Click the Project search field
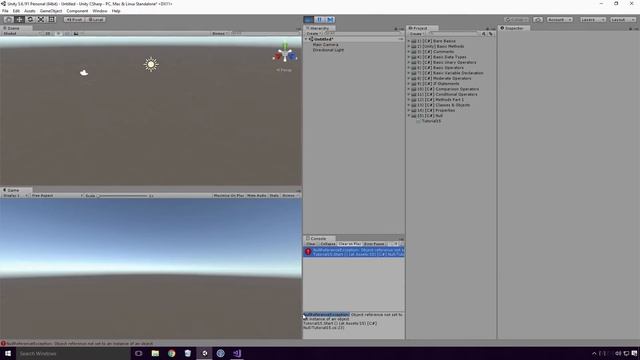This screenshot has height=360, width=640. click(453, 33)
